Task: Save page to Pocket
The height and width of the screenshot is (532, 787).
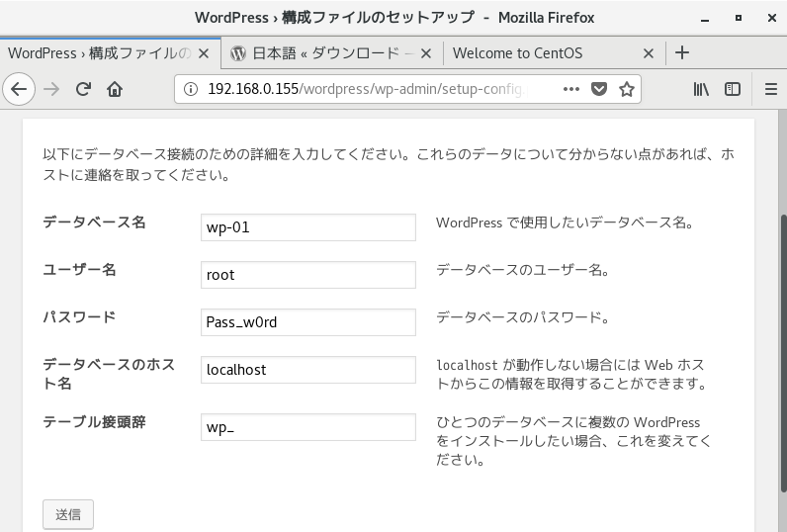Action: pyautogui.click(x=599, y=89)
